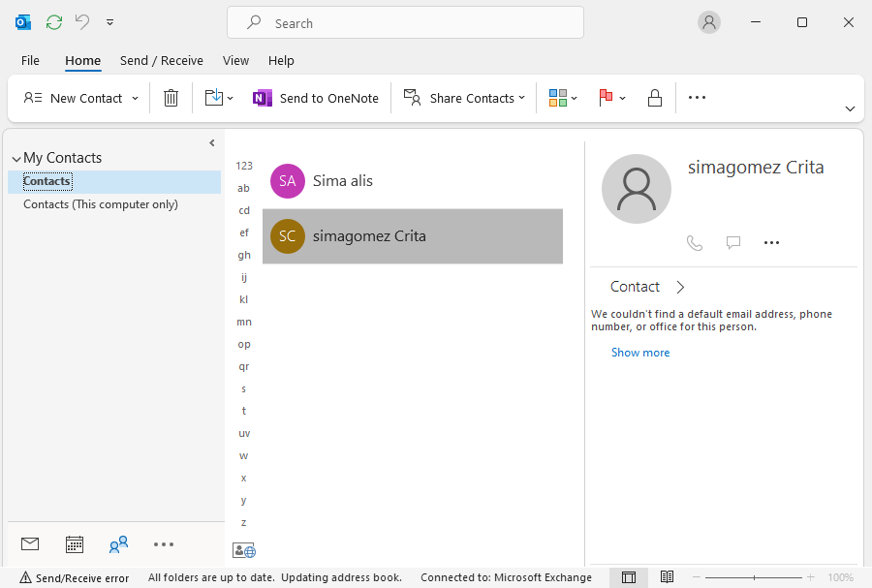Click the Delete trash can icon
Image resolution: width=872 pixels, height=588 pixels.
tap(171, 99)
